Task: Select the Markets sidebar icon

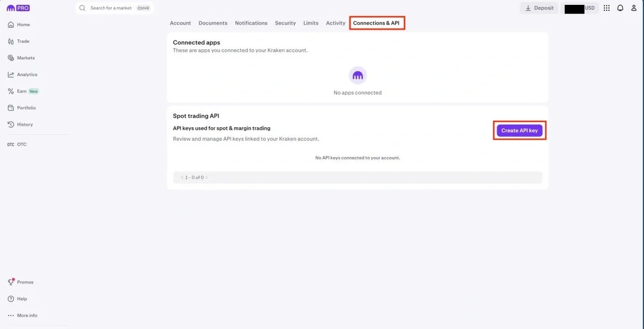Action: (11, 58)
